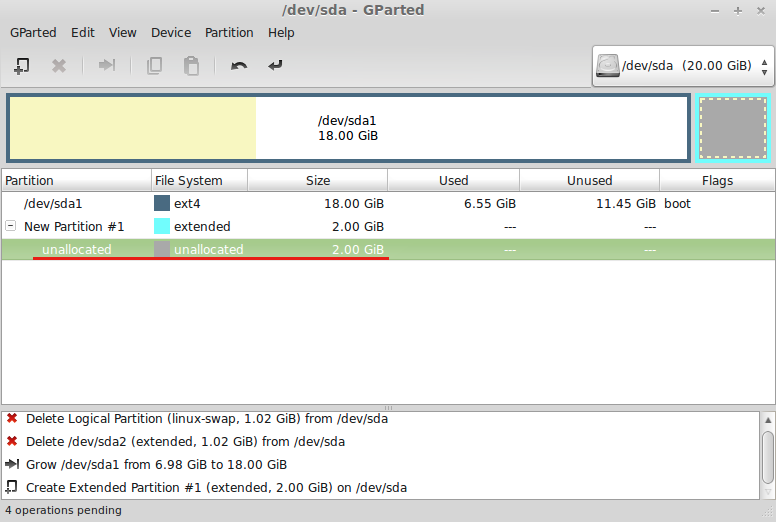Open the Help menu
Image resolution: width=776 pixels, height=522 pixels.
tap(281, 33)
